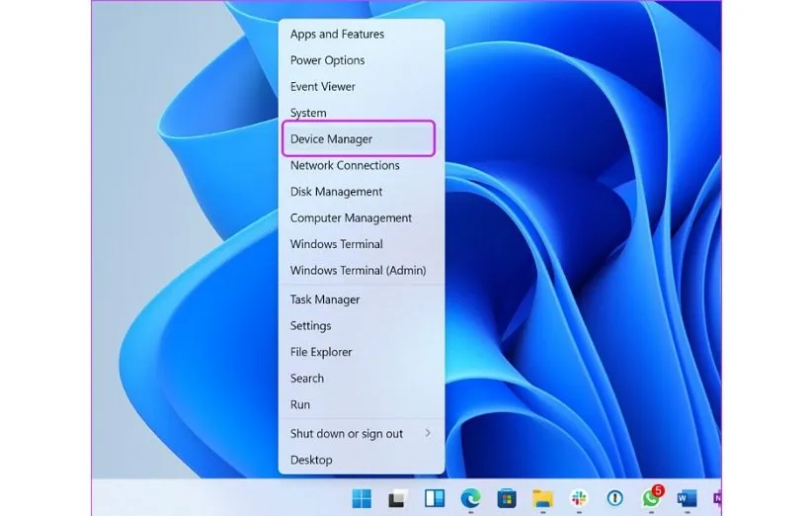Screen dimensions: 812x516
Task: Open the File Explorer taskbar icon
Action: [x=542, y=498]
